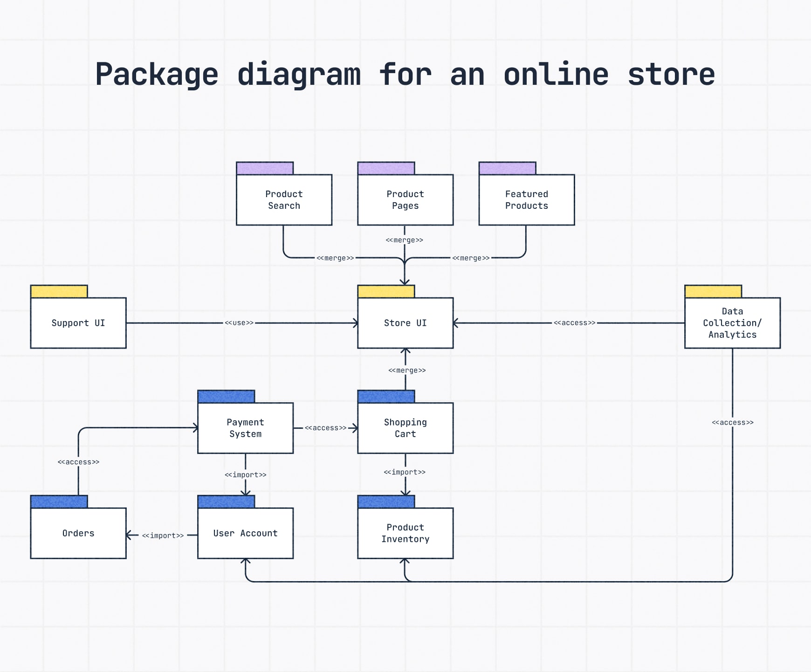Click the <<use>> connector label
Image resolution: width=811 pixels, height=672 pixels.
click(239, 322)
